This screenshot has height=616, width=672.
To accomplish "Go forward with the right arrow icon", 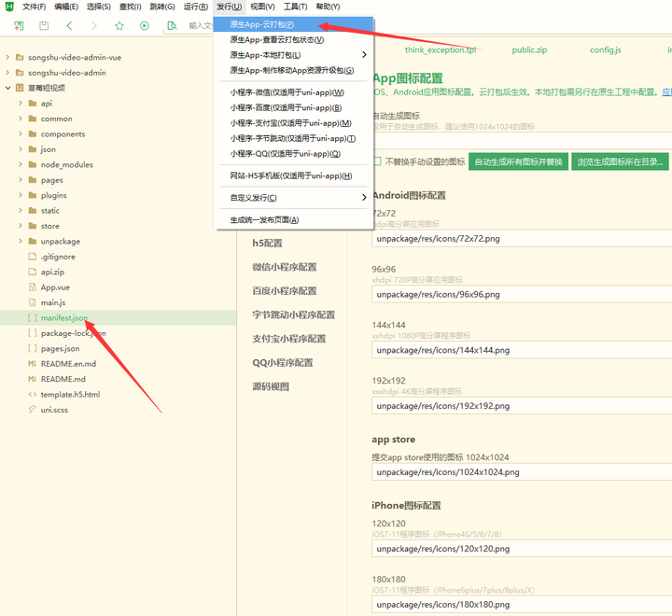I will tap(94, 26).
